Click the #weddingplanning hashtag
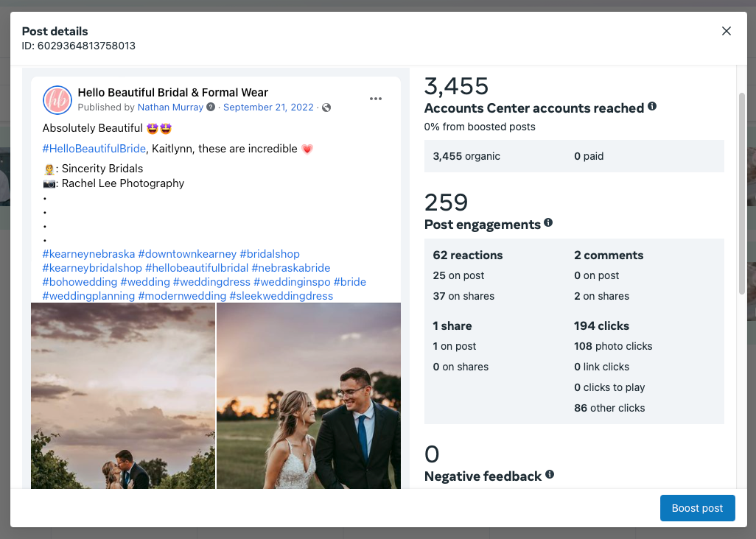756x539 pixels. (x=88, y=296)
